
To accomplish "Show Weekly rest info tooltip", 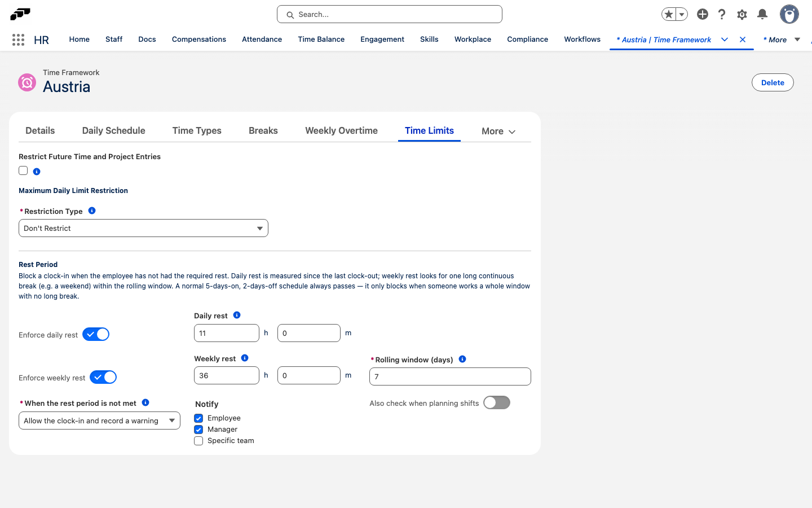I will (245, 358).
